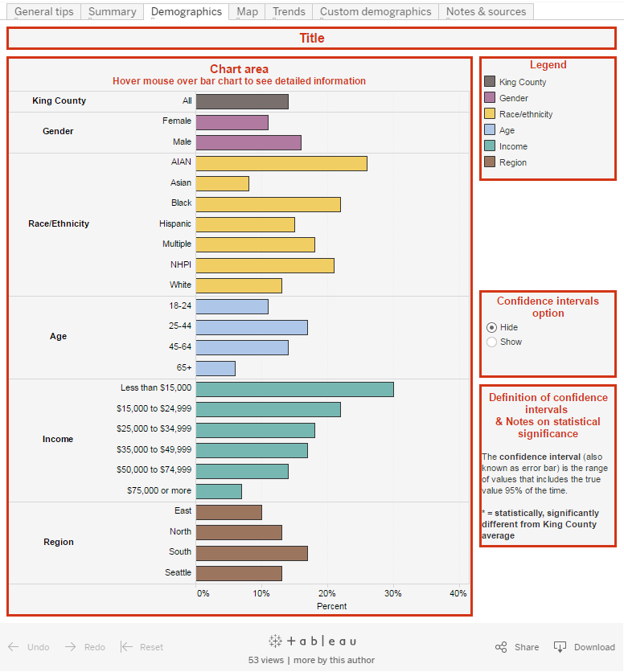Open the Custom demographics tab
The width and height of the screenshot is (624, 672).
point(376,12)
